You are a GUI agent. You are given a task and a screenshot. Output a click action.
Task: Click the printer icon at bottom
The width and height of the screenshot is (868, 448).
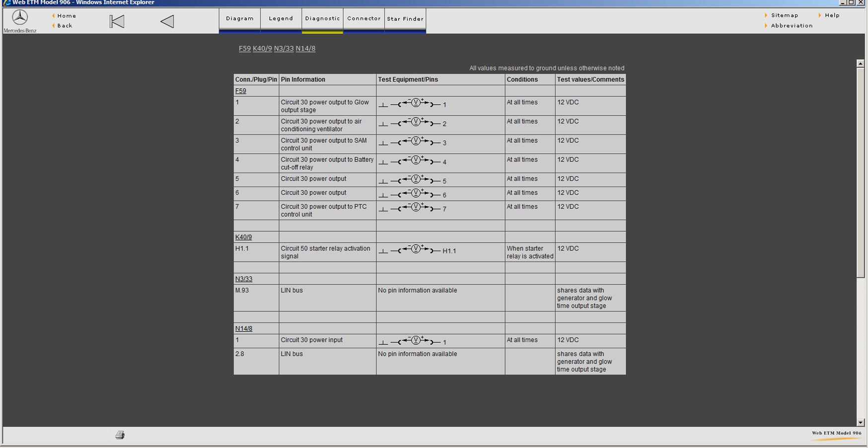click(120, 435)
